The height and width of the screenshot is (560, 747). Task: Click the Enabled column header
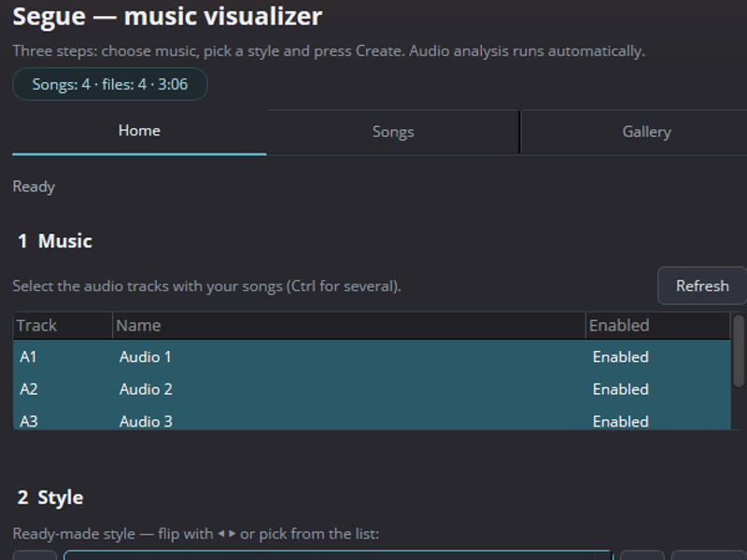[x=657, y=326]
